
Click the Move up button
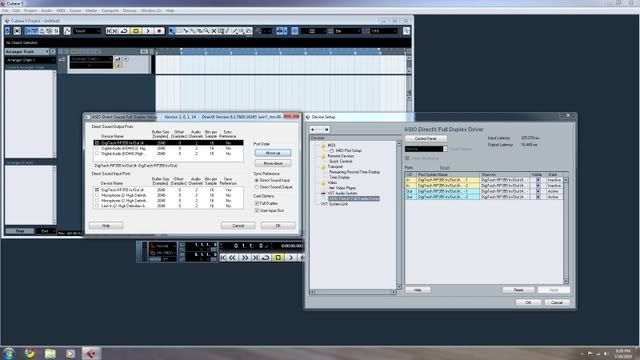pyautogui.click(x=273, y=153)
